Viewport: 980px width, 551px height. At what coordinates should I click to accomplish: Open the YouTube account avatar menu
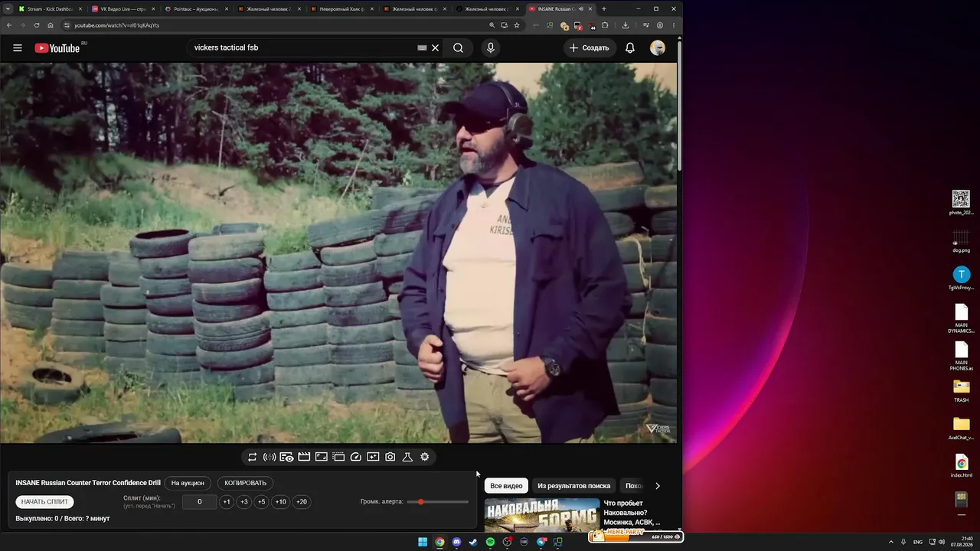[658, 47]
